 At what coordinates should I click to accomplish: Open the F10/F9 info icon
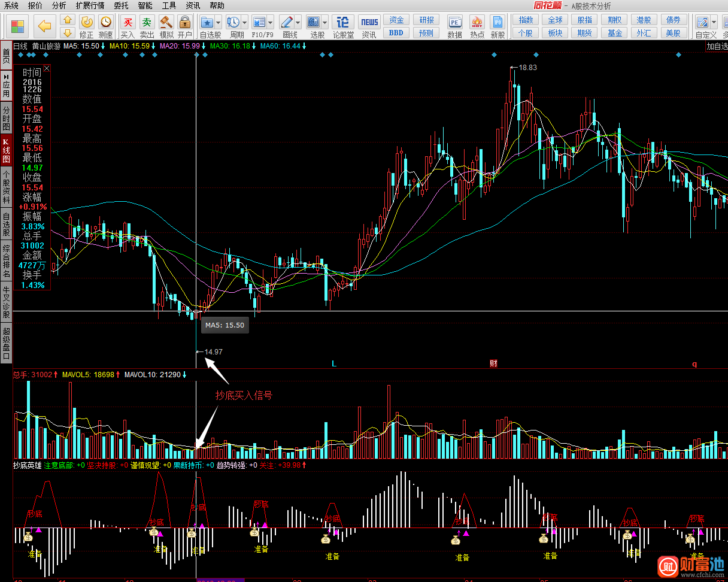[259, 22]
